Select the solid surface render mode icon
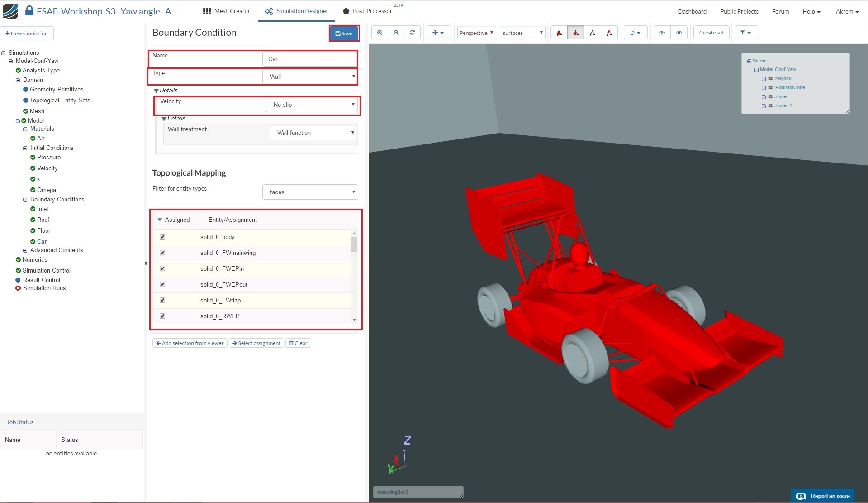 pos(559,33)
